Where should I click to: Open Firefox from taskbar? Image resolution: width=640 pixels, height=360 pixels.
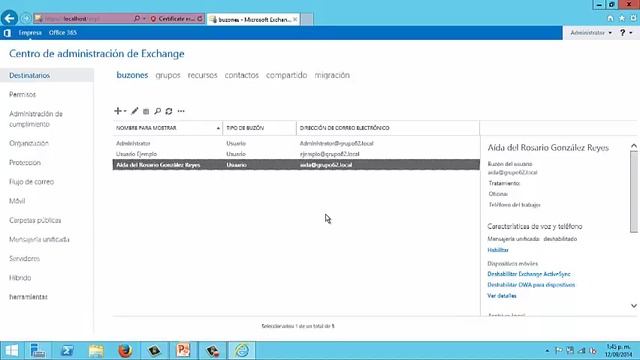point(125,350)
